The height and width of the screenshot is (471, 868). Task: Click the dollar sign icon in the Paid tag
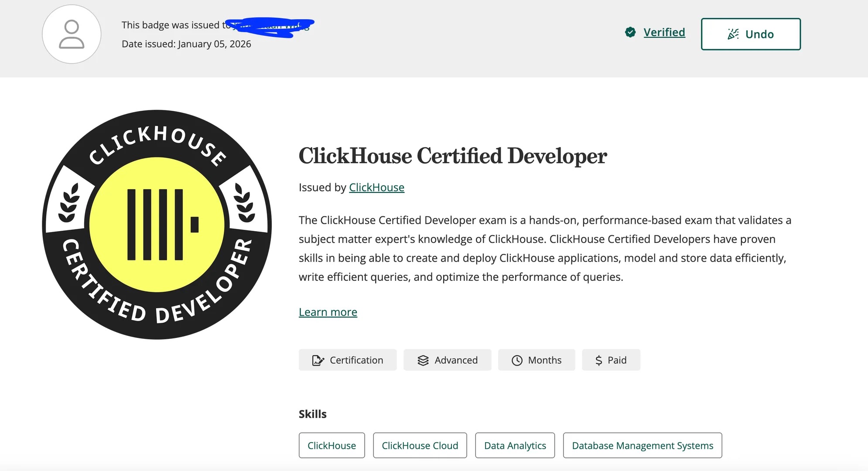click(599, 360)
